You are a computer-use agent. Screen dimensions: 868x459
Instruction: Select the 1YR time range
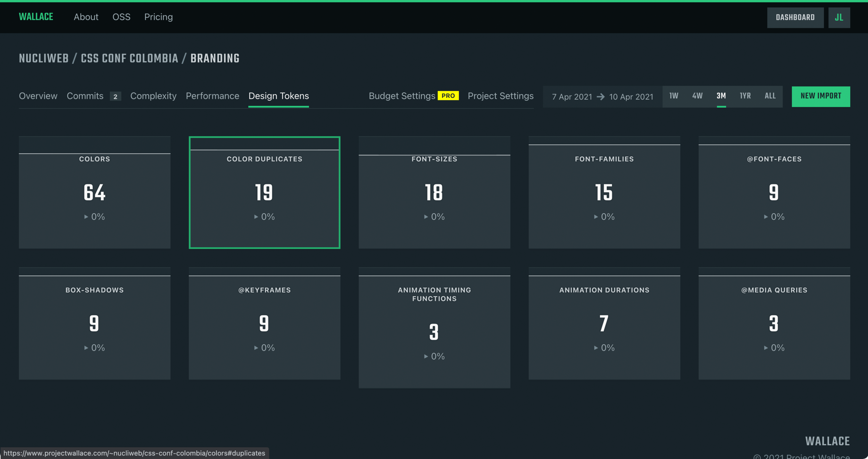[x=745, y=96]
